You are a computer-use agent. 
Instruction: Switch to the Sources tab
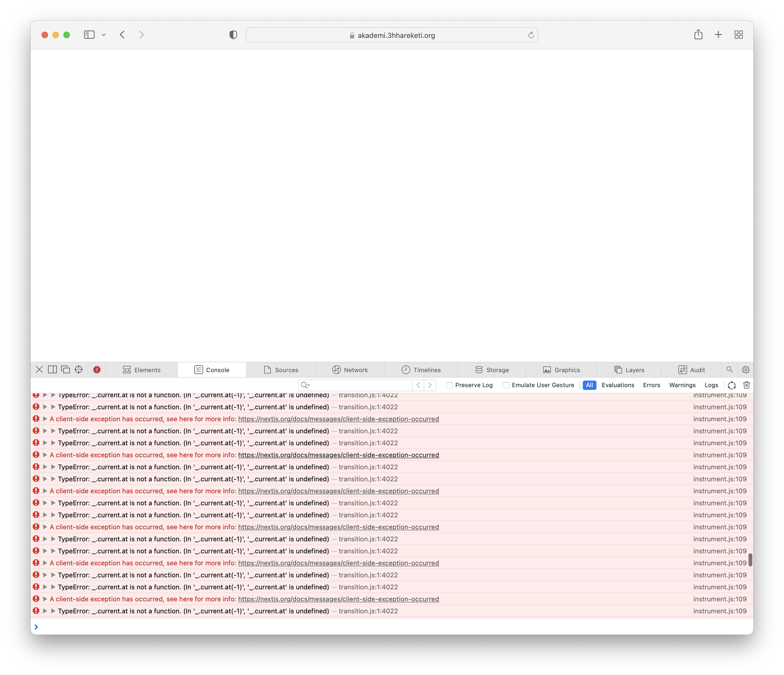281,369
